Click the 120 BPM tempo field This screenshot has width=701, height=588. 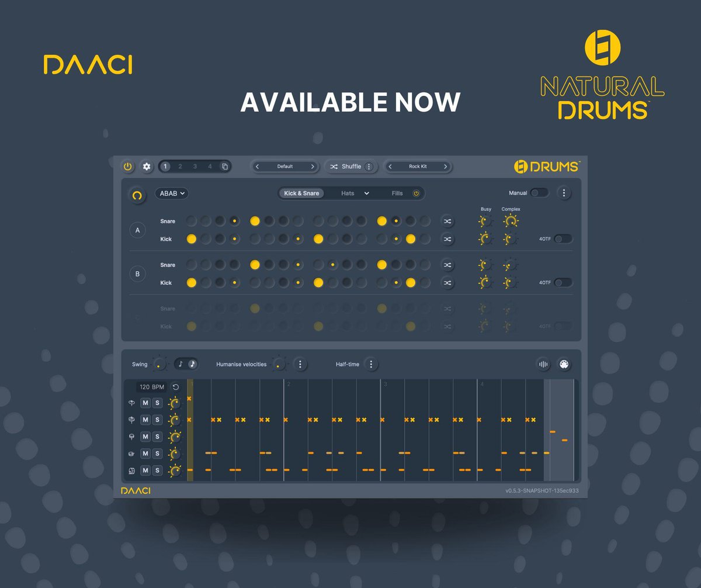pyautogui.click(x=152, y=387)
